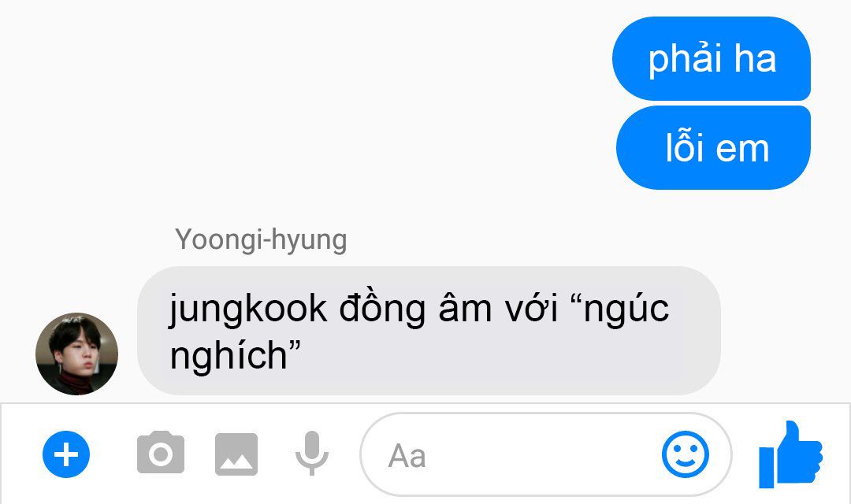The width and height of the screenshot is (851, 504).
Task: Start a voice message with the microphone icon
Action: (x=311, y=453)
